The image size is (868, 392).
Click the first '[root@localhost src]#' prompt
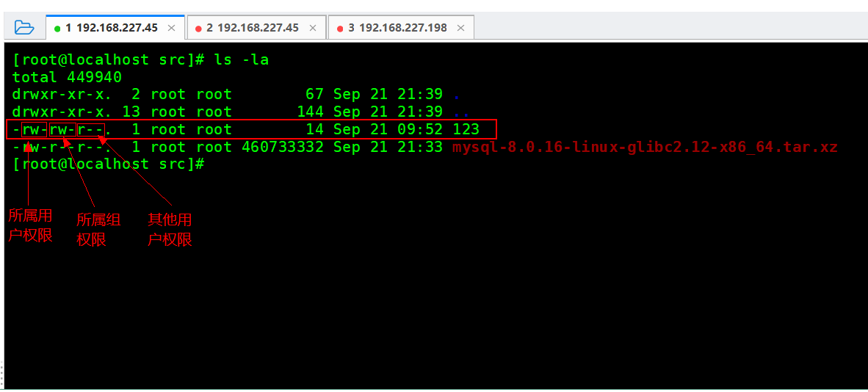click(x=109, y=59)
